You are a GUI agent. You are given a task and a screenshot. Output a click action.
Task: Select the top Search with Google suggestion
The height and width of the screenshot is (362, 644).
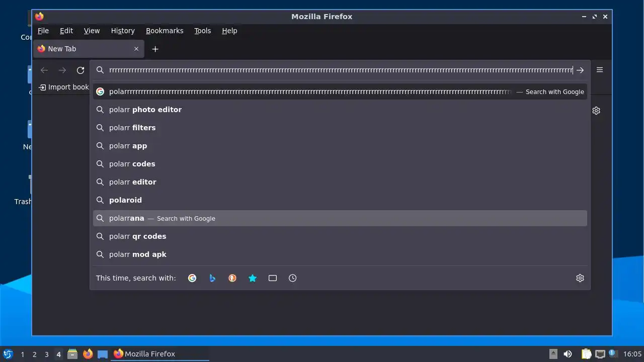[x=340, y=92]
